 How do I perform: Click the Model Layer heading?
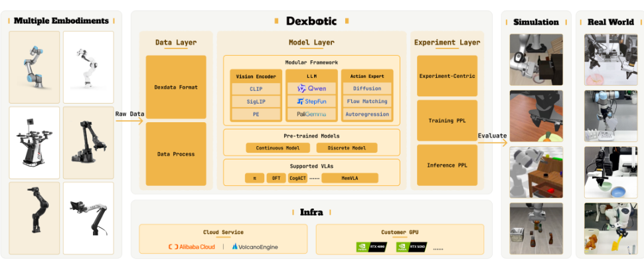(x=311, y=43)
